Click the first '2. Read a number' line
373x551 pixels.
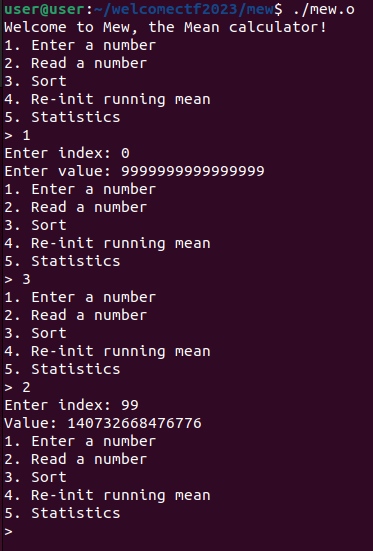(76, 63)
